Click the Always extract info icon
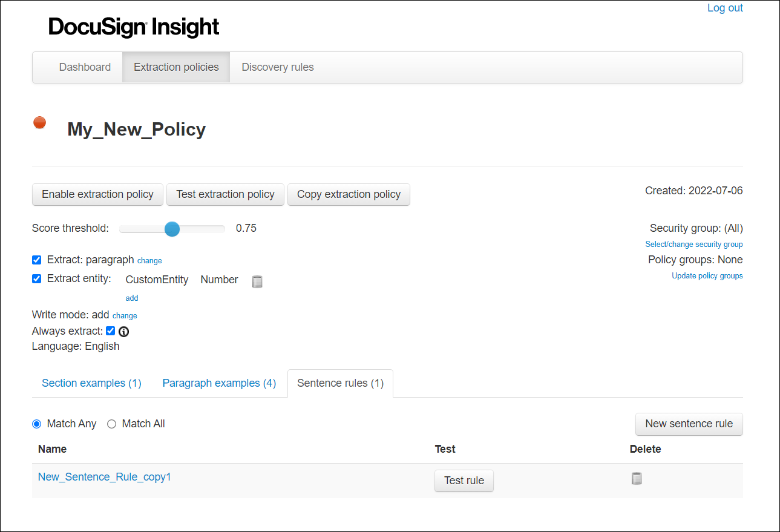 [123, 331]
